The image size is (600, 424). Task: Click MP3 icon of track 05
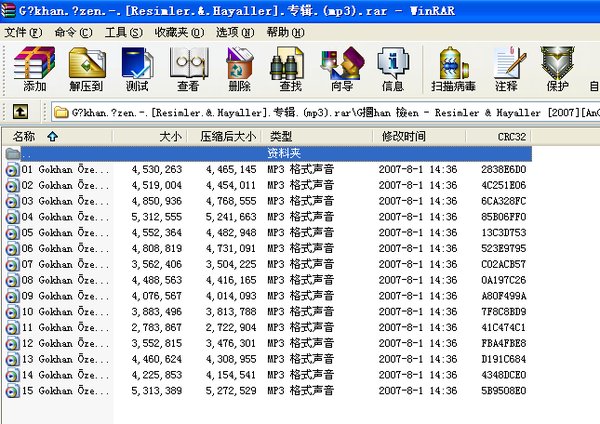[12, 233]
